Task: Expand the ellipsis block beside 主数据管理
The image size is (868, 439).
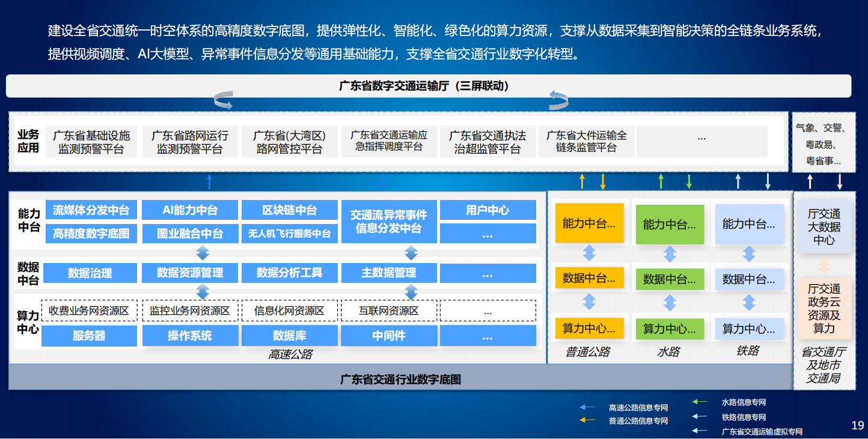Action: point(488,273)
